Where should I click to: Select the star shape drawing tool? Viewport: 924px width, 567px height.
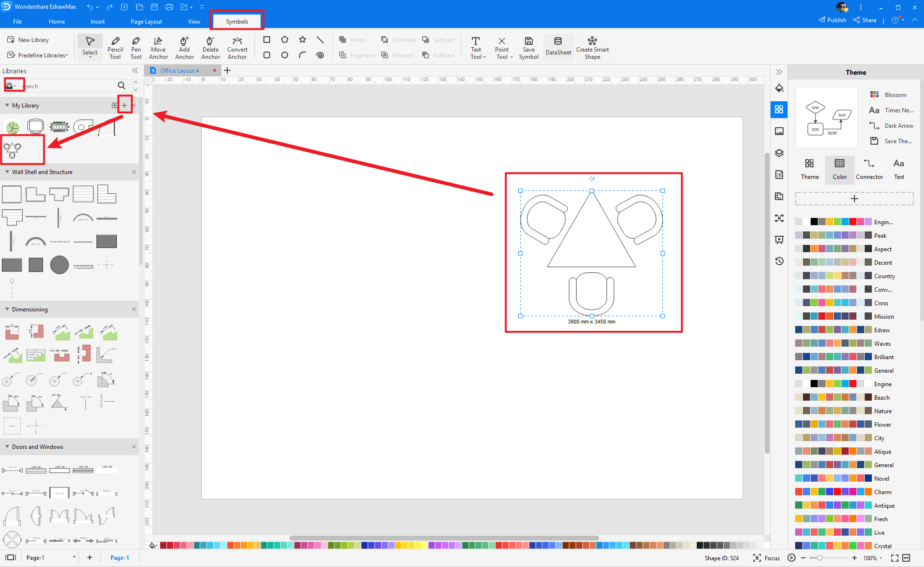click(303, 40)
